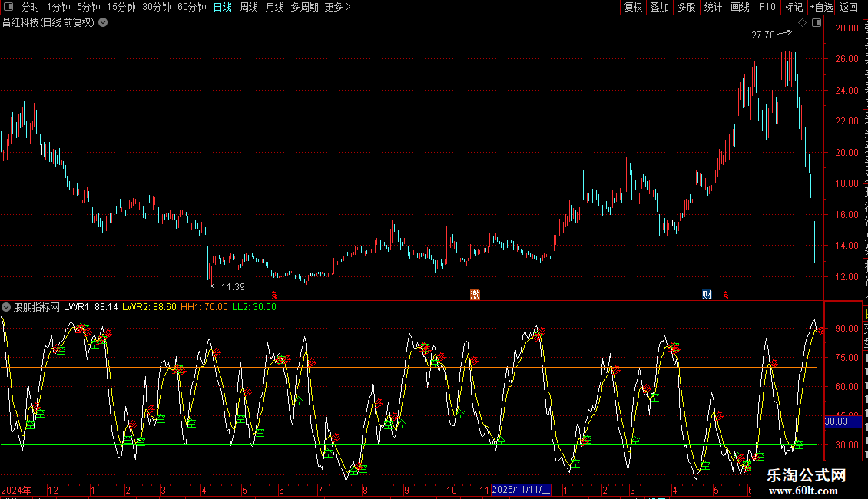The height and width of the screenshot is (499, 868).
Task: Select the 30分钟 period
Action: click(156, 7)
